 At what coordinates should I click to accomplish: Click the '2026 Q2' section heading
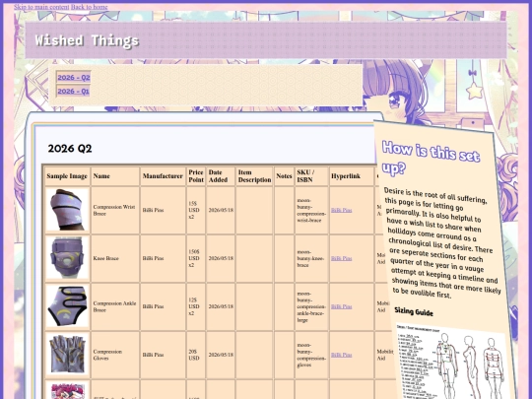click(70, 148)
